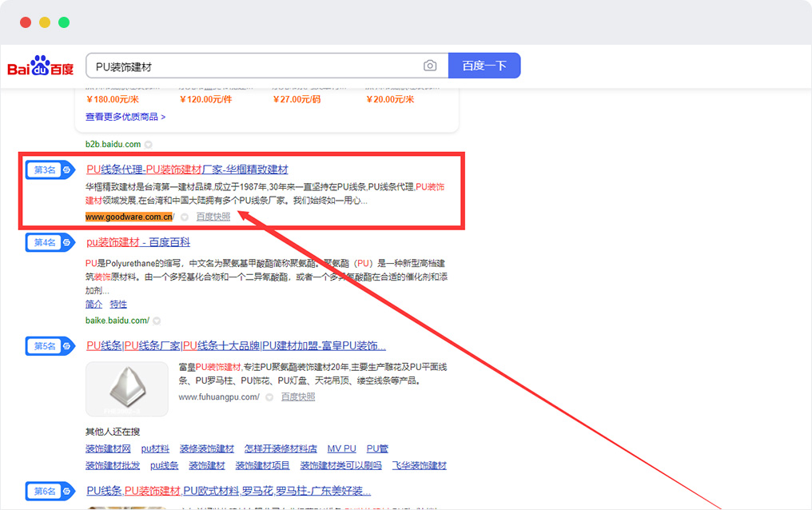The width and height of the screenshot is (812, 510).
Task: Open pu装饰建材 - 百度百科 result
Action: pos(138,241)
